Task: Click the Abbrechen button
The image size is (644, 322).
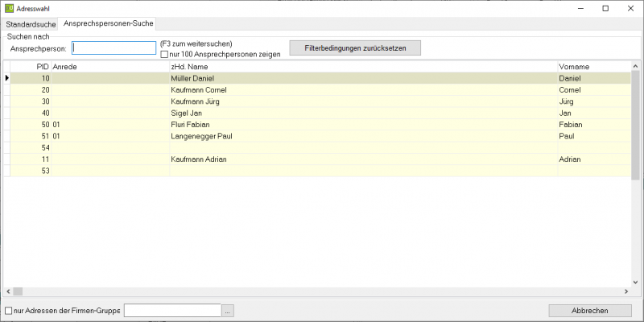Action: (590, 311)
